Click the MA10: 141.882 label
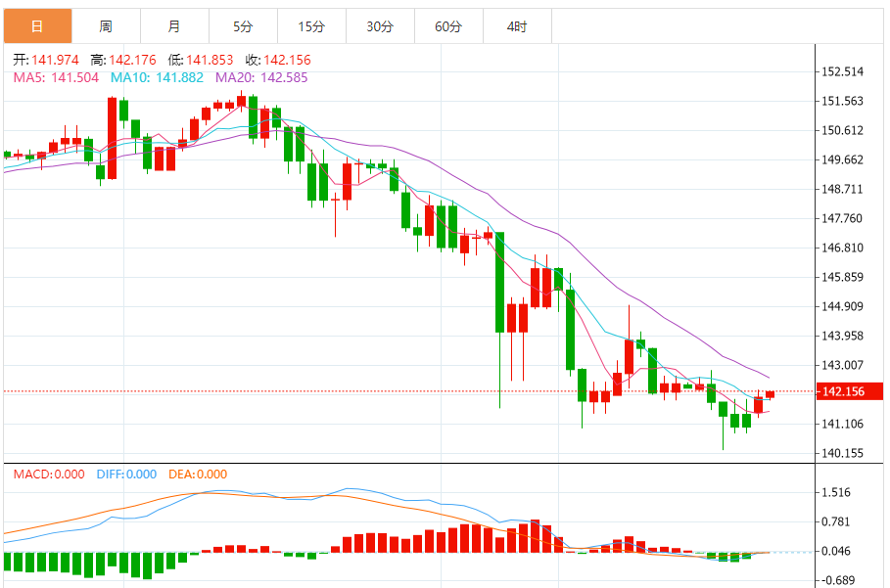The width and height of the screenshot is (890, 588). pyautogui.click(x=157, y=77)
